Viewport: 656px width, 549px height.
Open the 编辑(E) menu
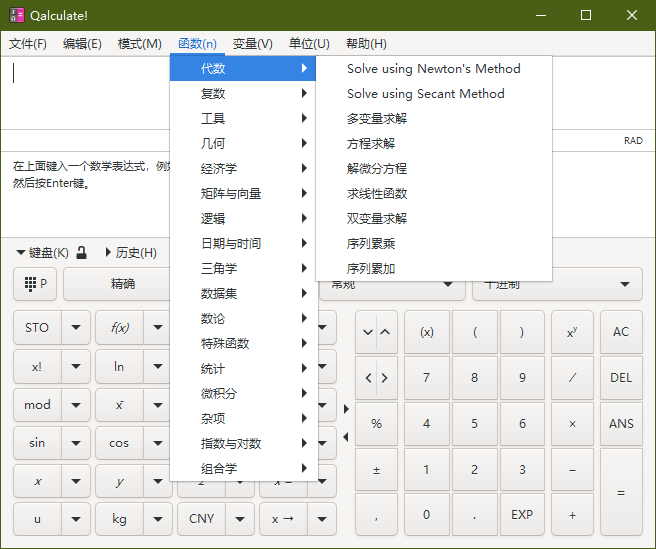[x=82, y=44]
